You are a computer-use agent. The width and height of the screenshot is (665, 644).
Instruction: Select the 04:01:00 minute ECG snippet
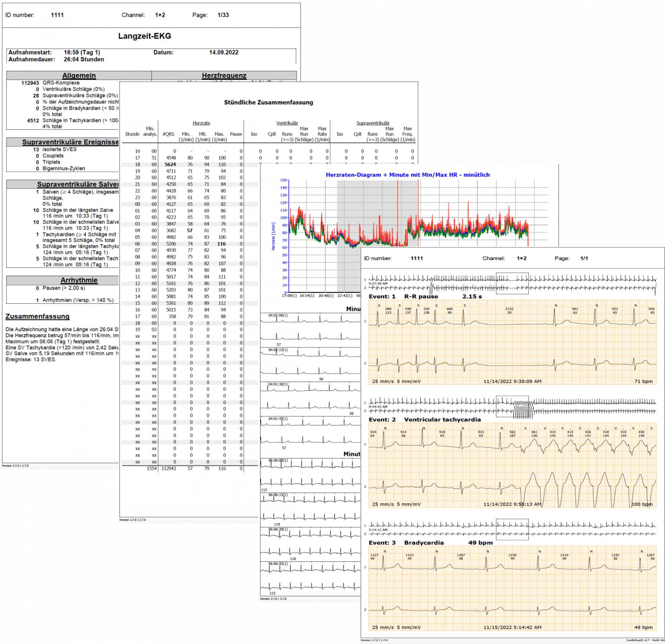(303, 322)
